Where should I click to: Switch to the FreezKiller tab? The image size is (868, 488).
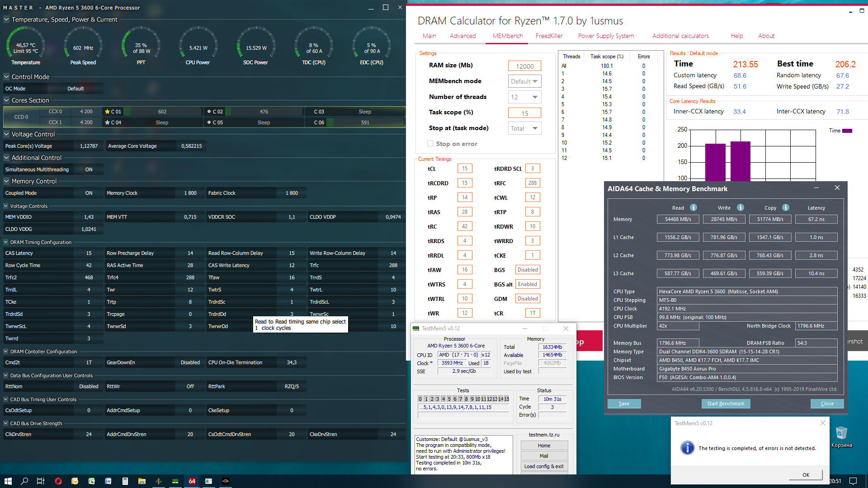click(x=549, y=36)
